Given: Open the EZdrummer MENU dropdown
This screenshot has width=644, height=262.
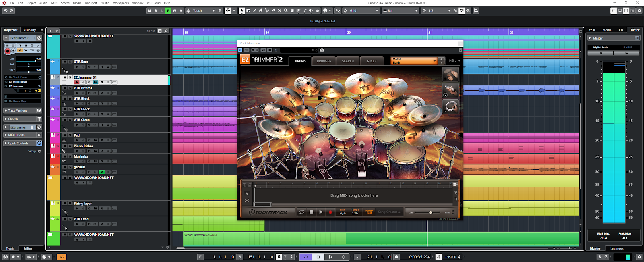Looking at the screenshot, I should 455,61.
